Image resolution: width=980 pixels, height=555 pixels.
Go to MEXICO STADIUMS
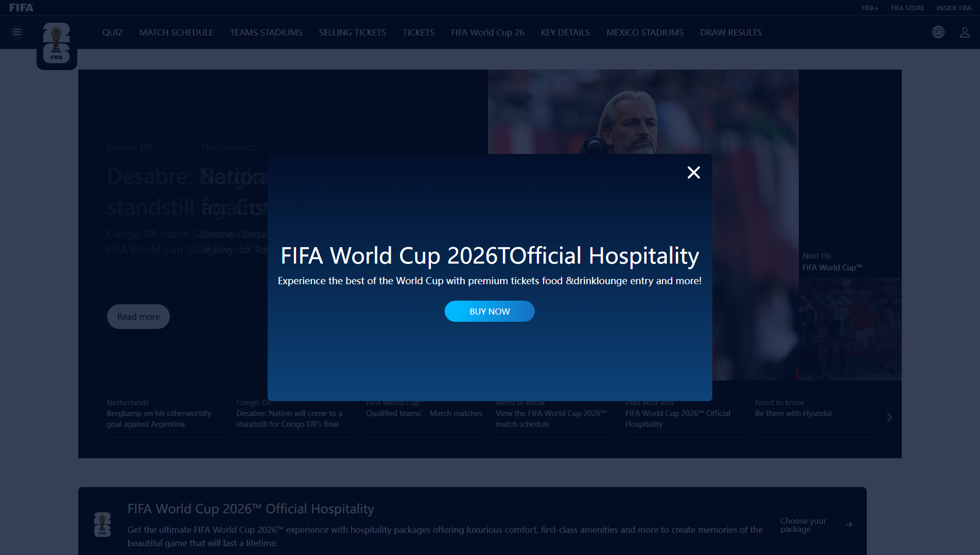(645, 32)
